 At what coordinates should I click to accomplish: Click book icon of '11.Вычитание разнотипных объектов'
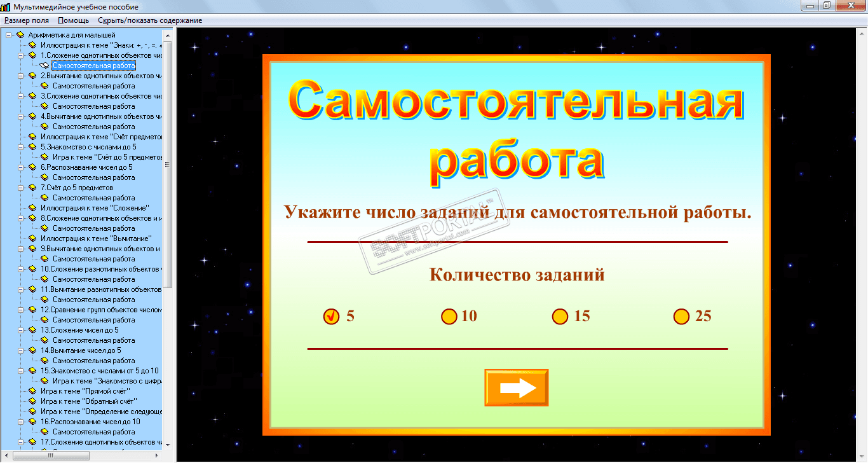[32, 289]
